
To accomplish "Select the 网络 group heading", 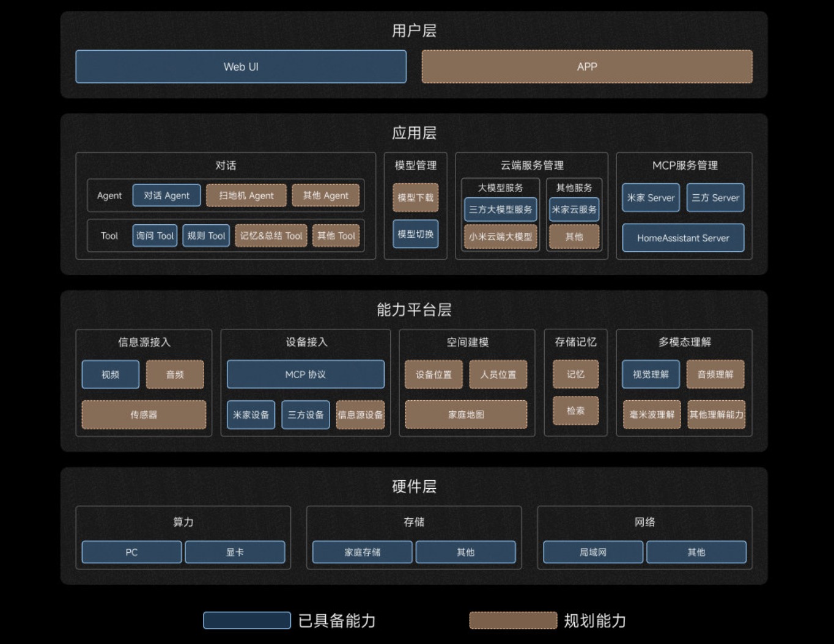I will [645, 522].
